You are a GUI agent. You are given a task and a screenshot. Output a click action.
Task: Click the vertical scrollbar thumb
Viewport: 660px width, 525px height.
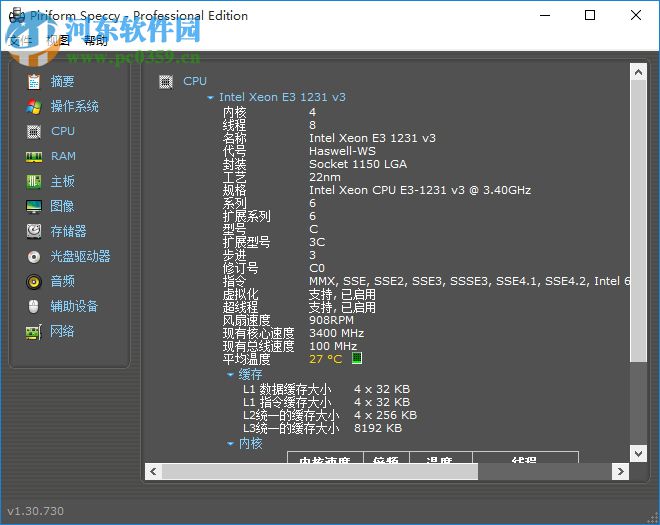coord(638,221)
